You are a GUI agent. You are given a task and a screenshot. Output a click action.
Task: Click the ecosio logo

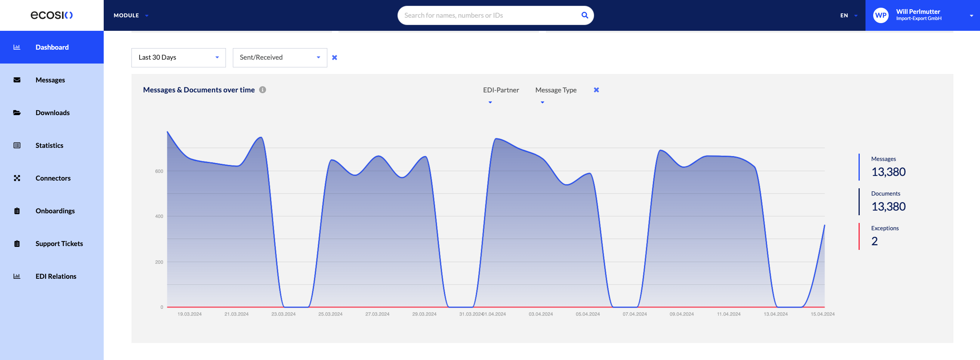click(52, 15)
